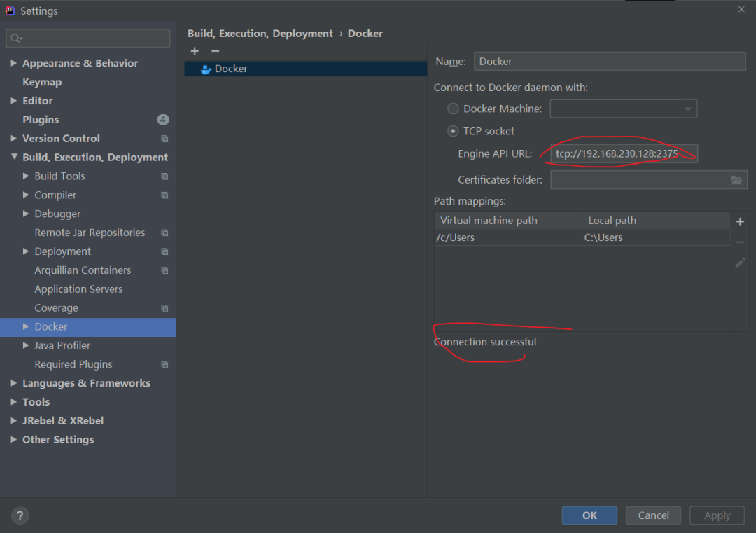Click project-level icon beside Required Plugins
The height and width of the screenshot is (533, 756).
pos(164,365)
